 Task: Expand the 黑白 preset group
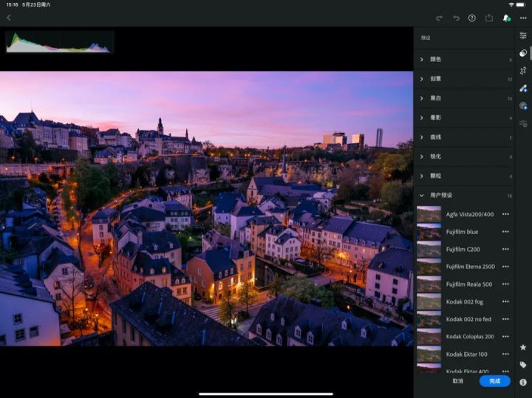coord(465,98)
